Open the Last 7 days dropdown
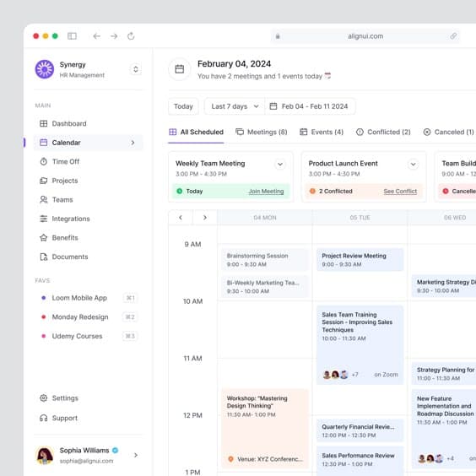 pyautogui.click(x=235, y=106)
